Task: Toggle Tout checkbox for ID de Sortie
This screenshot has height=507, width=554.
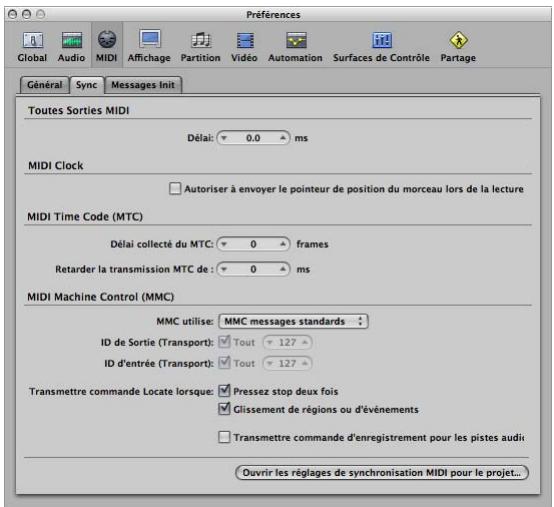Action: (x=224, y=342)
